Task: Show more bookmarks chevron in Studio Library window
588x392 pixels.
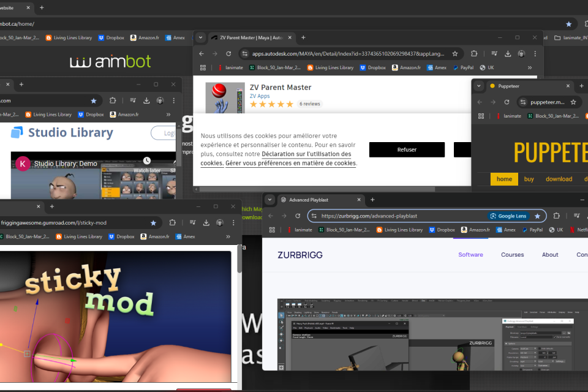Action: tap(168, 115)
